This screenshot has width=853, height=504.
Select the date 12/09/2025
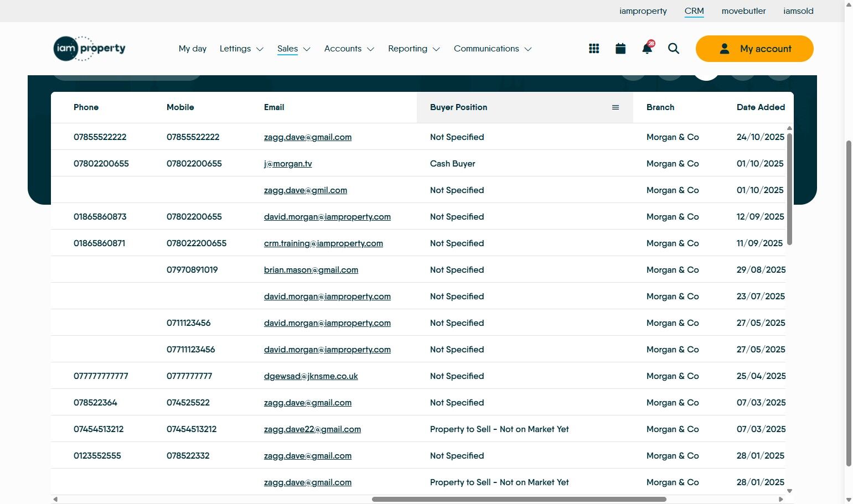click(761, 217)
